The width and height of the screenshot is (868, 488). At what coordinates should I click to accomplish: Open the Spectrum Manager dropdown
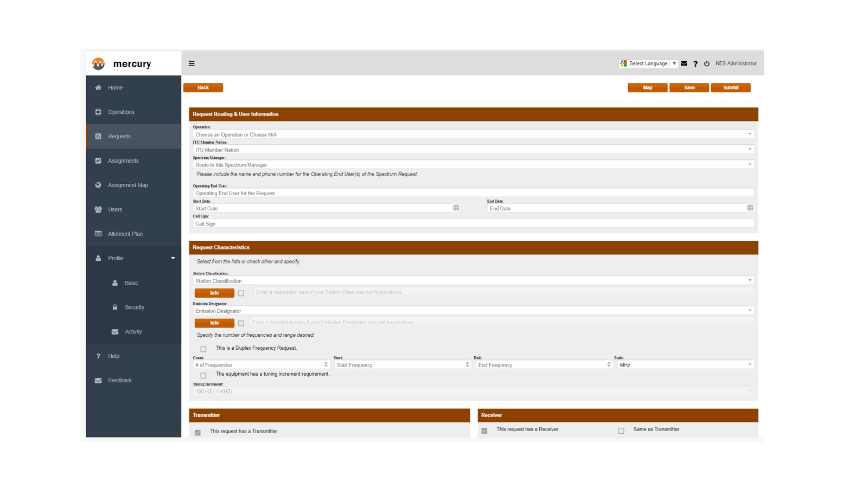[x=473, y=164]
